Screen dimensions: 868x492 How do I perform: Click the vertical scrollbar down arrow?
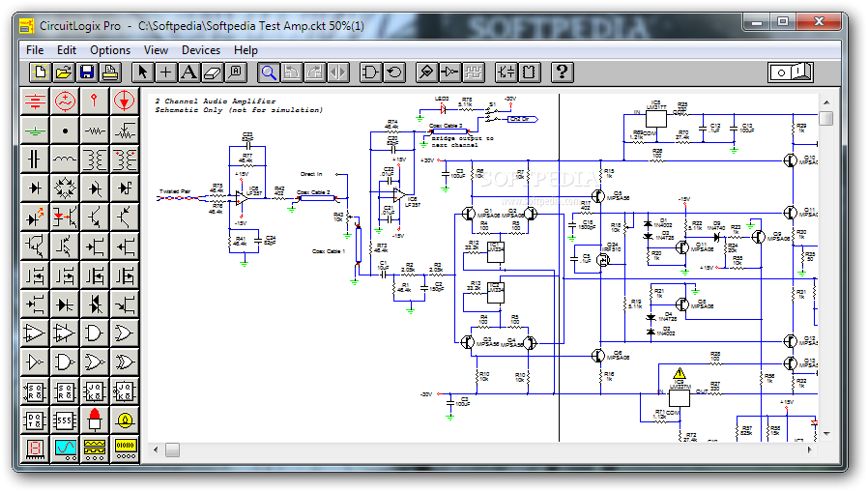click(x=826, y=434)
